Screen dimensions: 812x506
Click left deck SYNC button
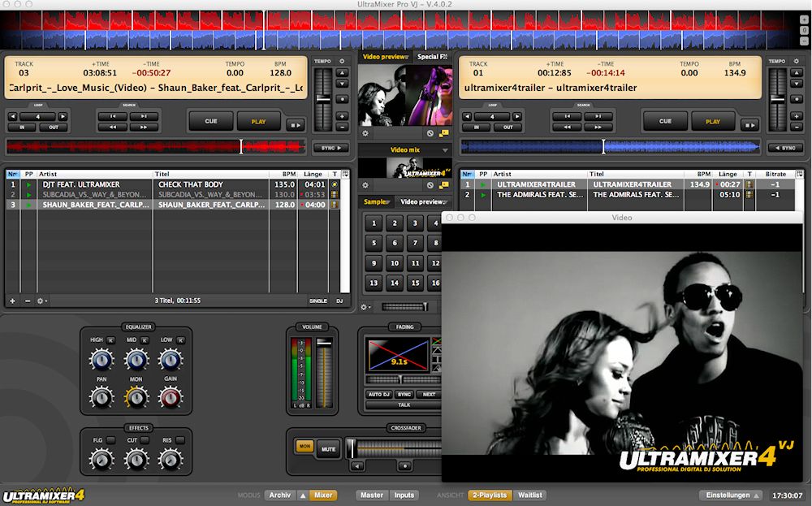(330, 148)
